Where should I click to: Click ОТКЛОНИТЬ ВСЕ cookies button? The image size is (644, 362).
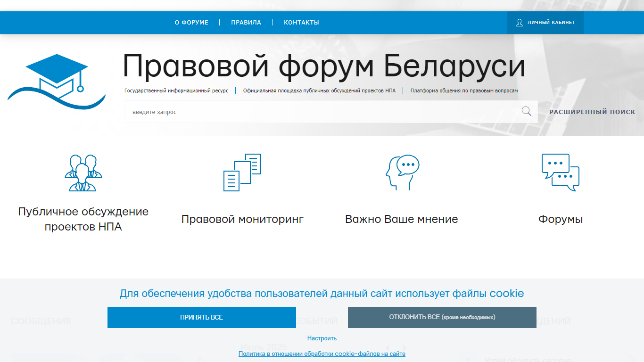pyautogui.click(x=442, y=317)
